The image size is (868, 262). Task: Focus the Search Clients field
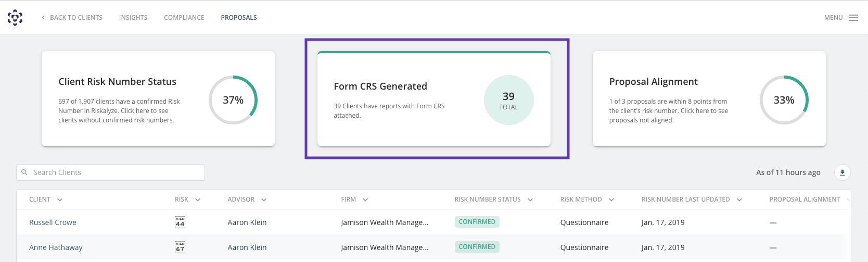point(110,172)
